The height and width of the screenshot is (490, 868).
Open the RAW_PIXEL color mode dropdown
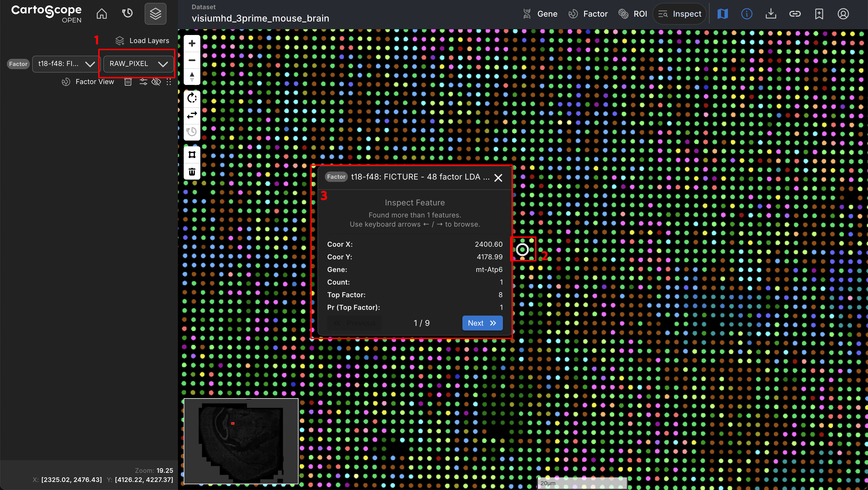click(137, 64)
